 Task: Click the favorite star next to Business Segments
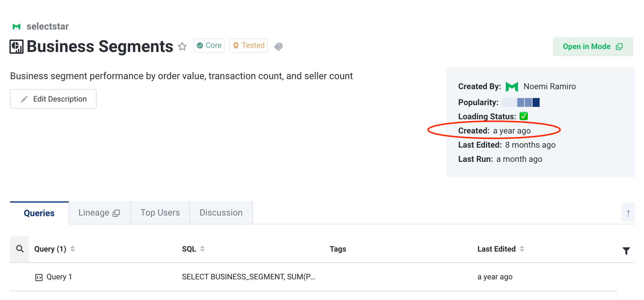[182, 46]
